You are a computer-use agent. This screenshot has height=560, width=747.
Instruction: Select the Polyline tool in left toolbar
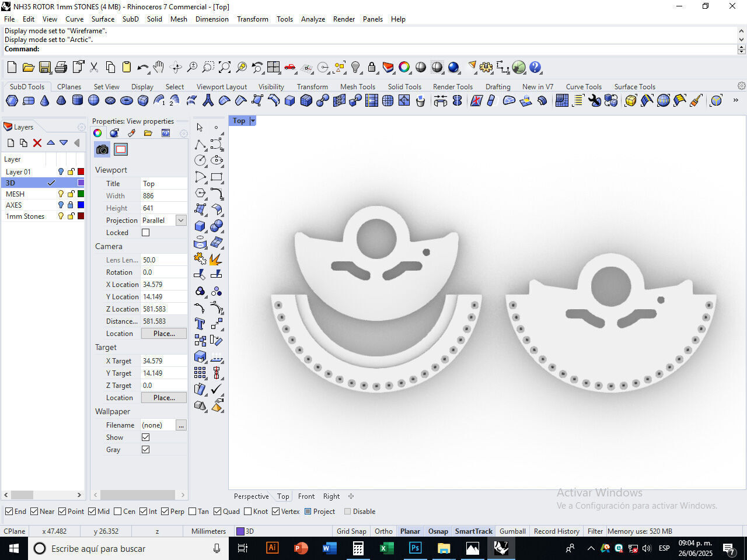tap(200, 144)
